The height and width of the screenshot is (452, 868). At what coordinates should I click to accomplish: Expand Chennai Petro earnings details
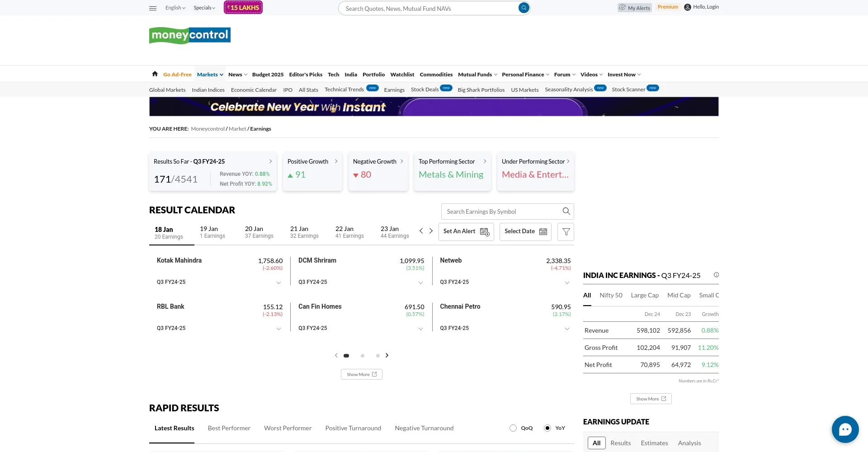click(x=567, y=329)
